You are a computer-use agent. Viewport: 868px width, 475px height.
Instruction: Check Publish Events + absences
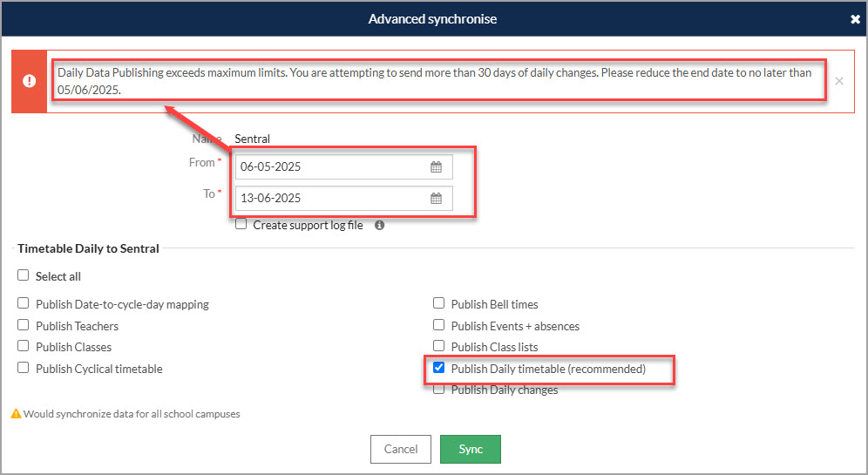click(438, 325)
